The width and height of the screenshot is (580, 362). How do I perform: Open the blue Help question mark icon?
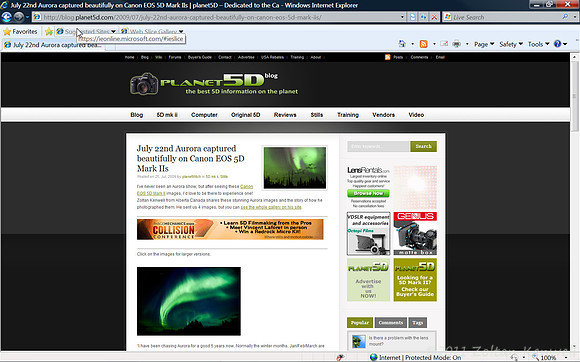tap(557, 44)
